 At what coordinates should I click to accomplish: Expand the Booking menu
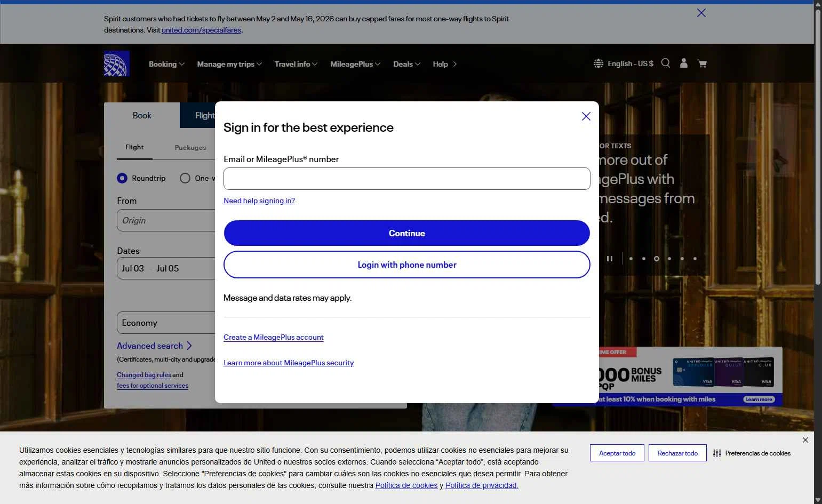pyautogui.click(x=166, y=64)
